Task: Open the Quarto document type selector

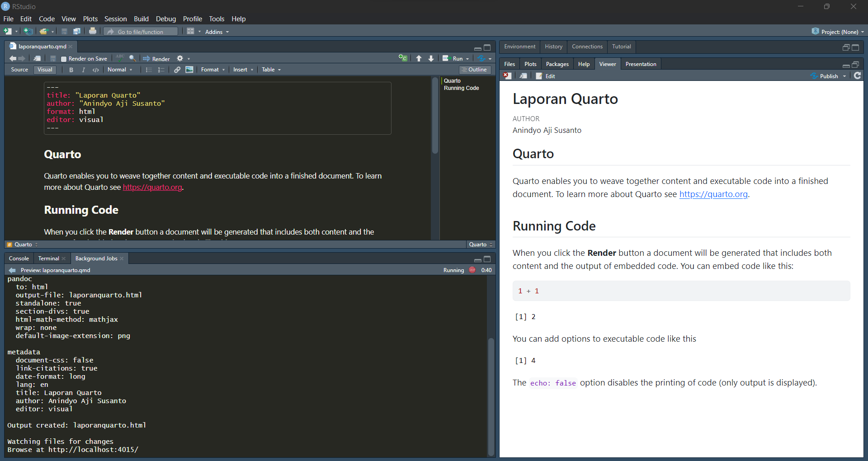Action: click(x=481, y=245)
